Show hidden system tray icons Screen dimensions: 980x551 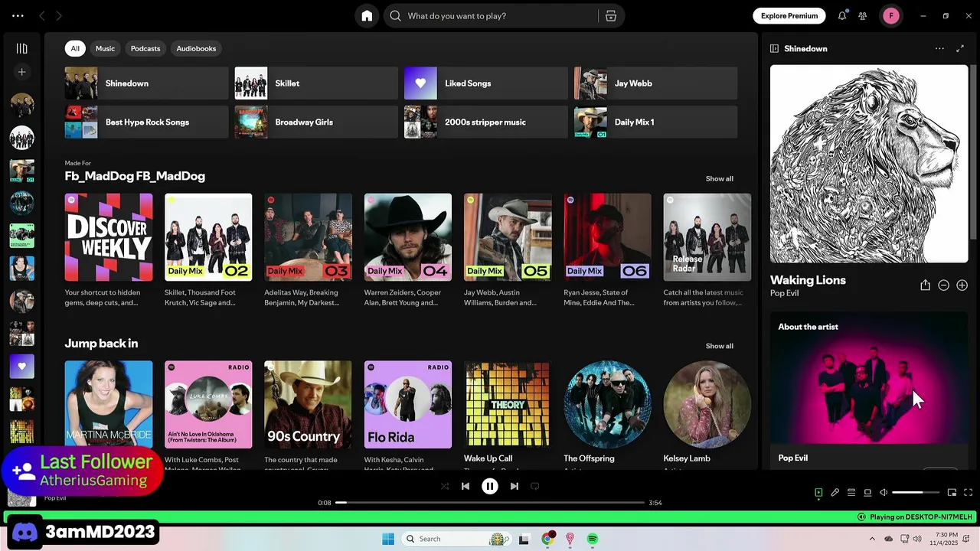click(x=872, y=539)
